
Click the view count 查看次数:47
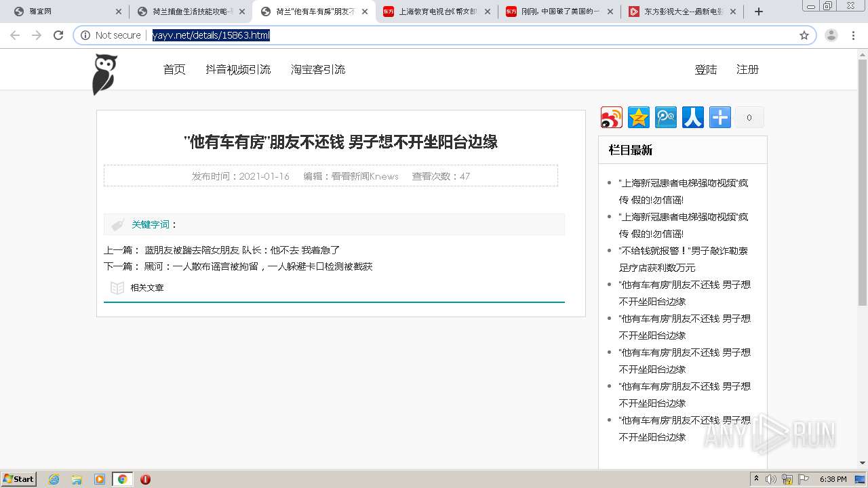pyautogui.click(x=441, y=176)
